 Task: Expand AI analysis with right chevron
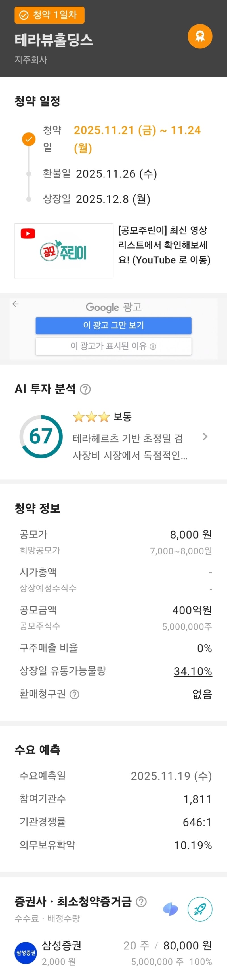[x=205, y=436]
